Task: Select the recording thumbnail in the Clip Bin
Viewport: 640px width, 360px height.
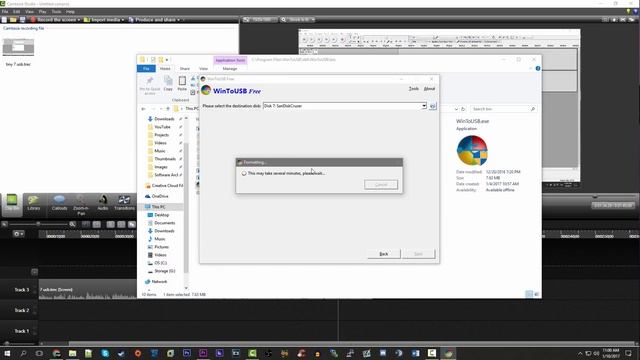Action: (x=18, y=47)
